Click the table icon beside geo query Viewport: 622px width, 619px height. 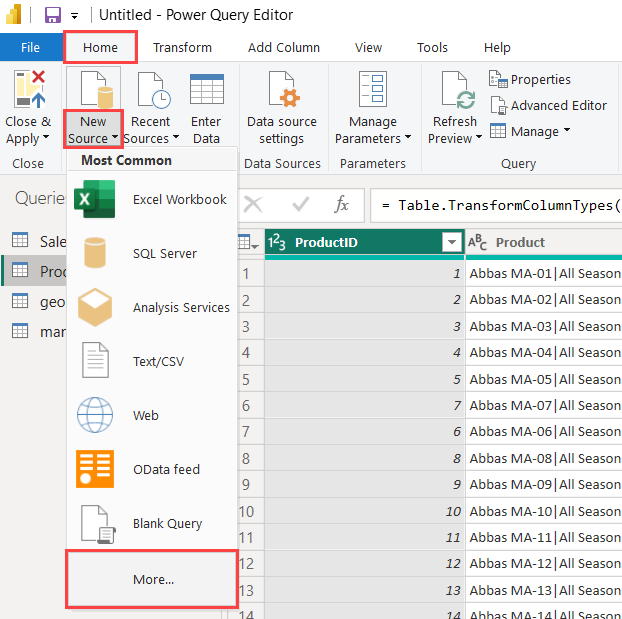[x=20, y=300]
